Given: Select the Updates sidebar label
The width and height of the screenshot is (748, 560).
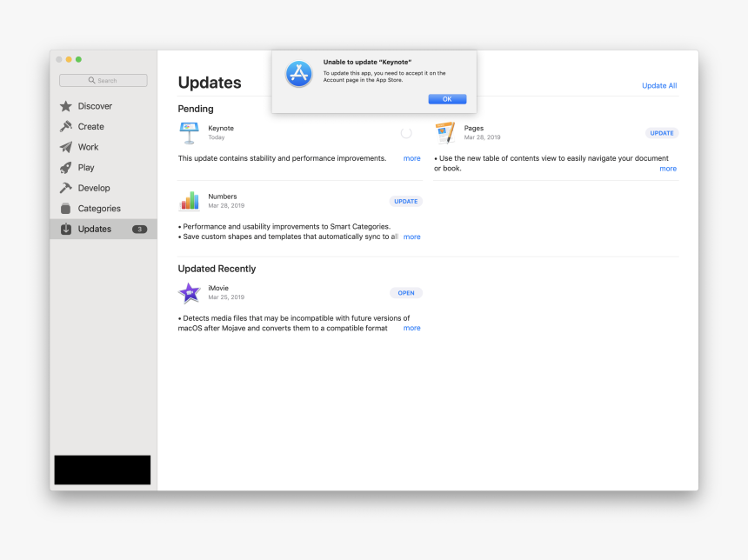Looking at the screenshot, I should pos(95,229).
